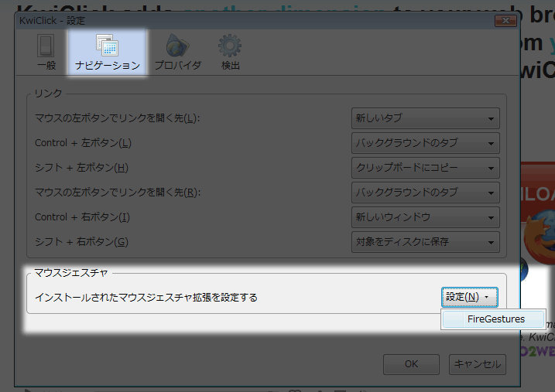This screenshot has height=392, width=555.
Task: Click the 設定(N) menu button
Action: coord(469,297)
